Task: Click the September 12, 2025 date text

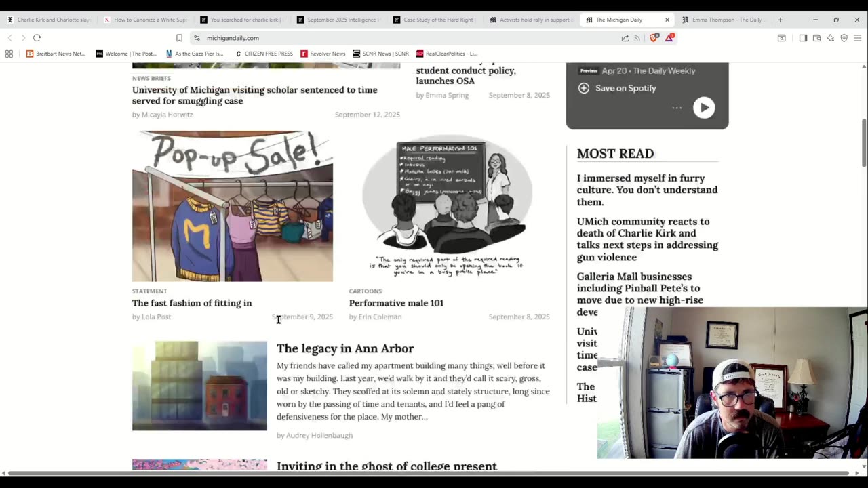Action: (x=368, y=115)
